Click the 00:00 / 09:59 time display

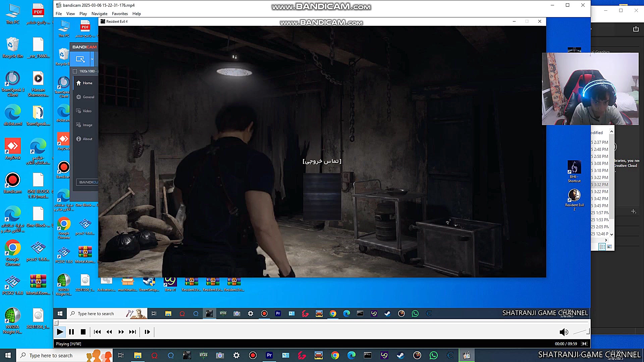566,344
